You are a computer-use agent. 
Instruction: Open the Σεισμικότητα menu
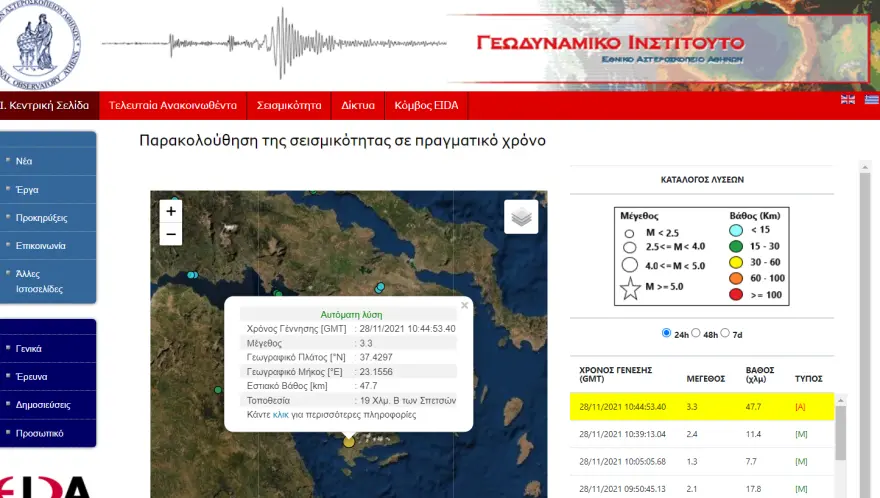(x=289, y=105)
